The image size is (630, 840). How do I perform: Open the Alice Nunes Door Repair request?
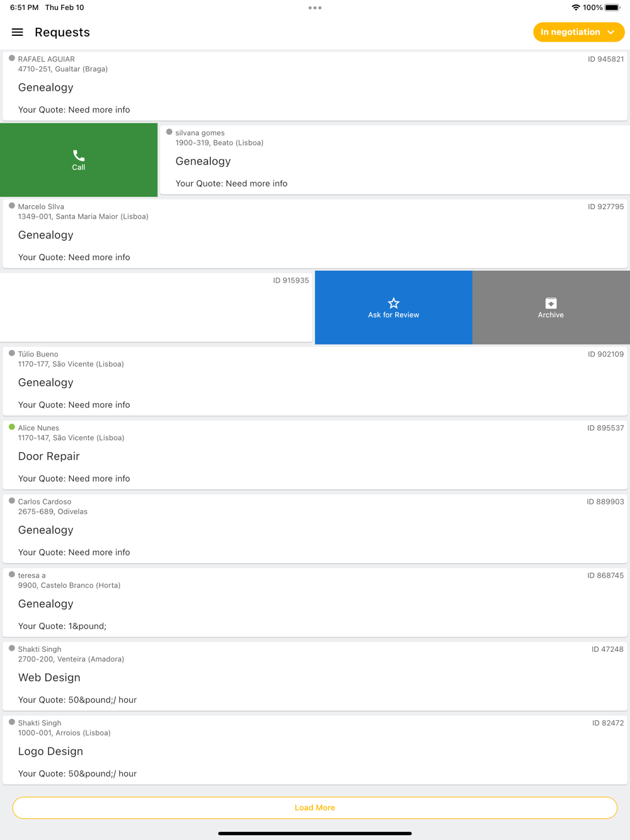tap(315, 455)
